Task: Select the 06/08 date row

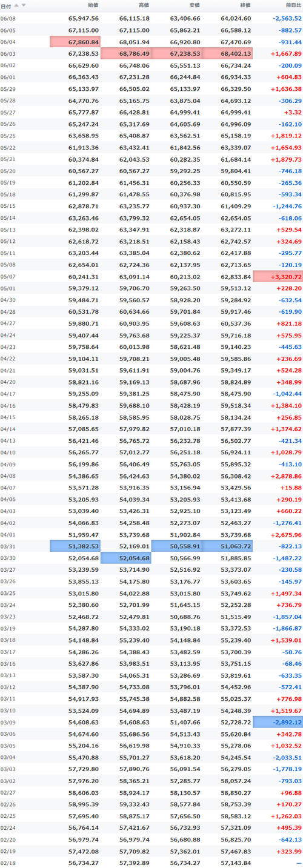Action: point(151,18)
